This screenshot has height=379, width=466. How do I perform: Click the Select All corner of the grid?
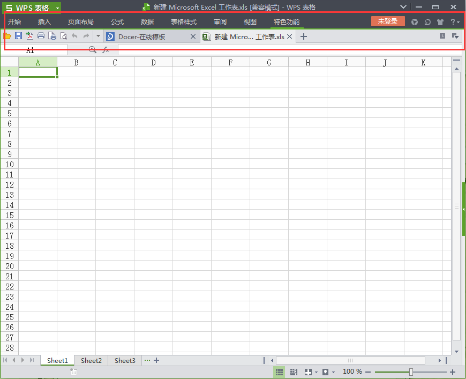10,62
